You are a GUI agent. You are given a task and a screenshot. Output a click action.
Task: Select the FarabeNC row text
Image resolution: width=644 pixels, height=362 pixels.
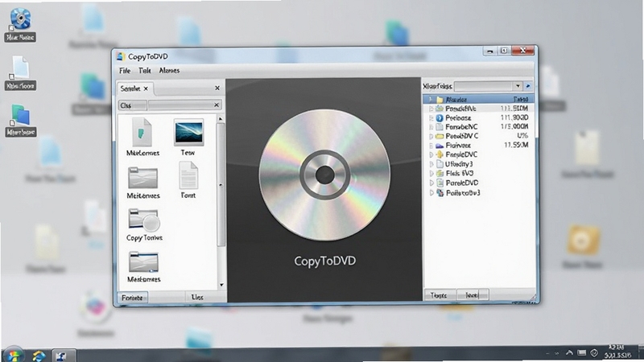pyautogui.click(x=461, y=127)
